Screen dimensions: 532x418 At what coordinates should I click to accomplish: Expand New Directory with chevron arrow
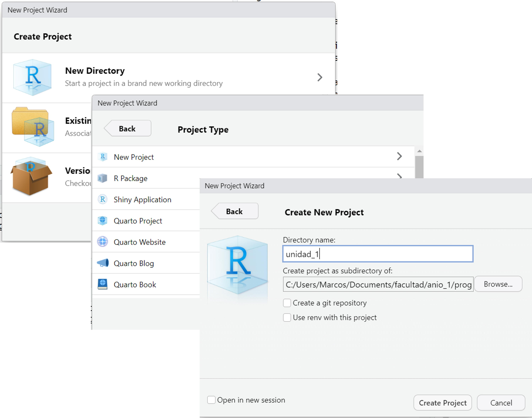[x=320, y=77]
